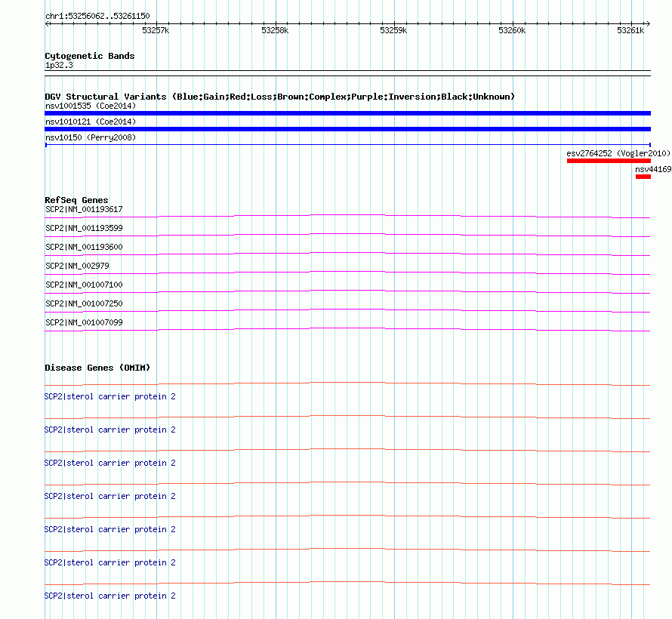Select the nsv10150 (Perry2008) variant label
Image resolution: width=672 pixels, height=619 pixels.
91,137
